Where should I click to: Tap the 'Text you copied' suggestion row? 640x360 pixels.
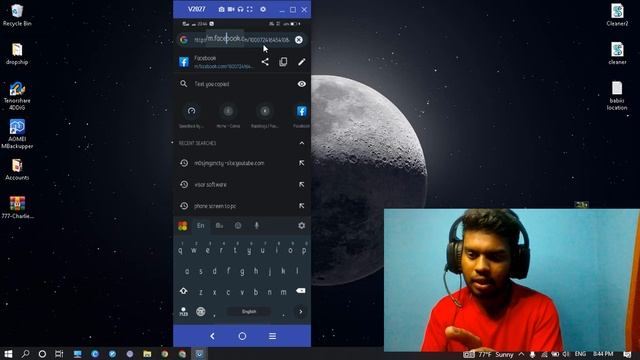click(242, 84)
